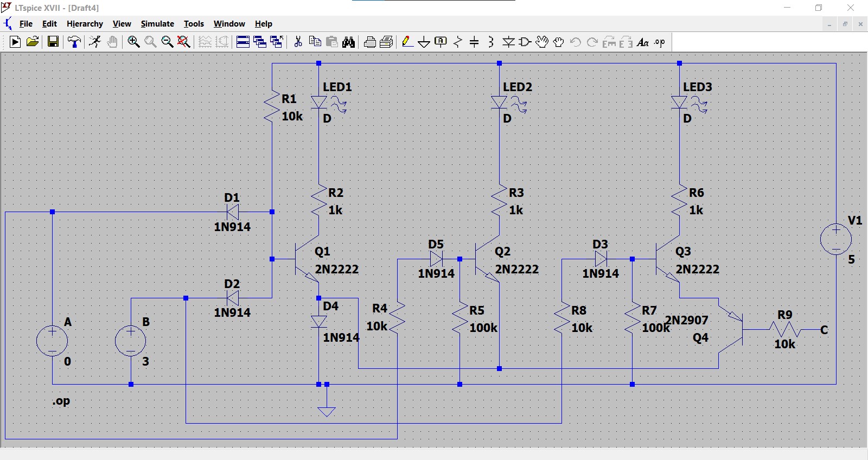
Task: Open the View menu
Action: [122, 24]
